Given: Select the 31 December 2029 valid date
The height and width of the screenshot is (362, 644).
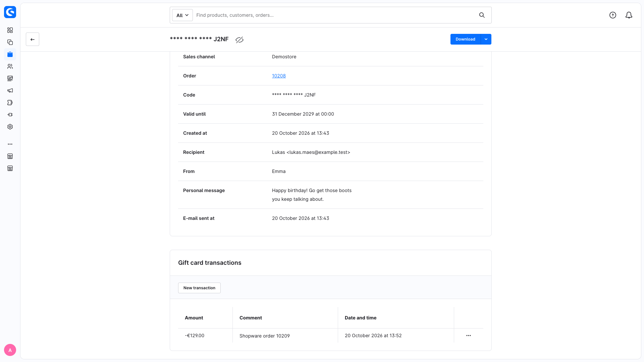Looking at the screenshot, I should click(x=303, y=114).
